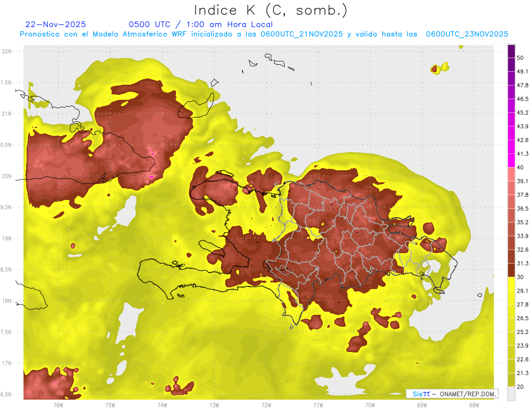
Task: Click the "73W" longitude label
Action: 214,405
